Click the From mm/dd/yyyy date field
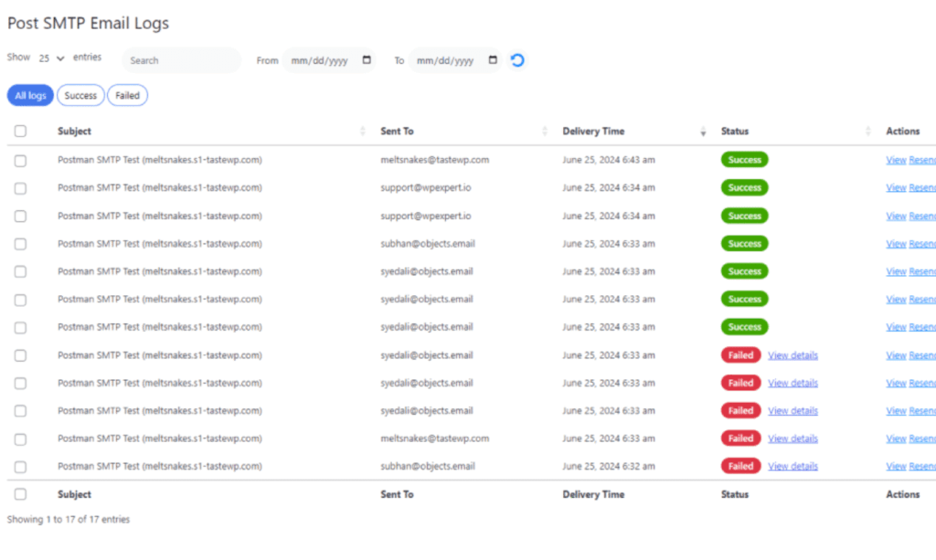Screen dimensions: 936x560 coord(320,60)
